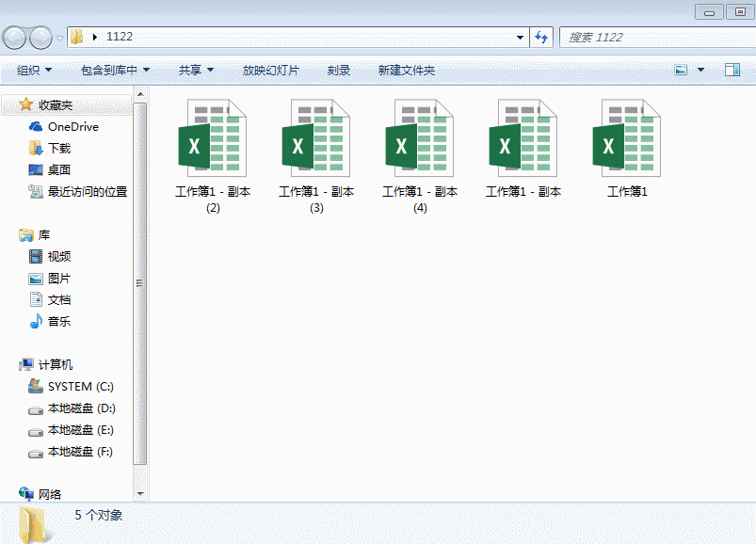756x544 pixels.
Task: Click the 新建文件夹 button
Action: (407, 71)
